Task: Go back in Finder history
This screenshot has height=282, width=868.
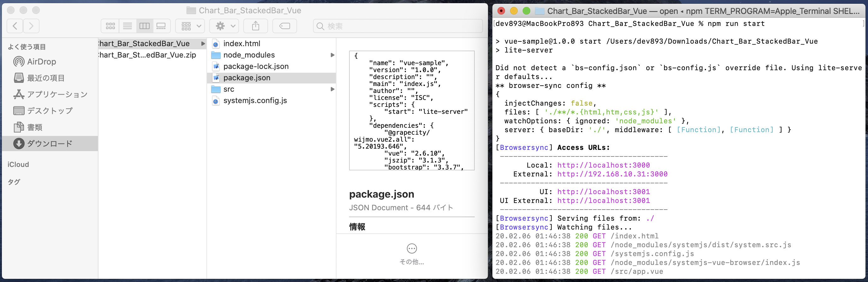Action: click(15, 26)
